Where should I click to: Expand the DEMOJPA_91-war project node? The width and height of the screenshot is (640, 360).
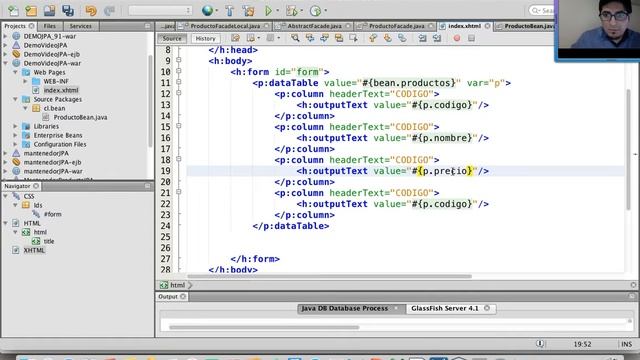5,36
